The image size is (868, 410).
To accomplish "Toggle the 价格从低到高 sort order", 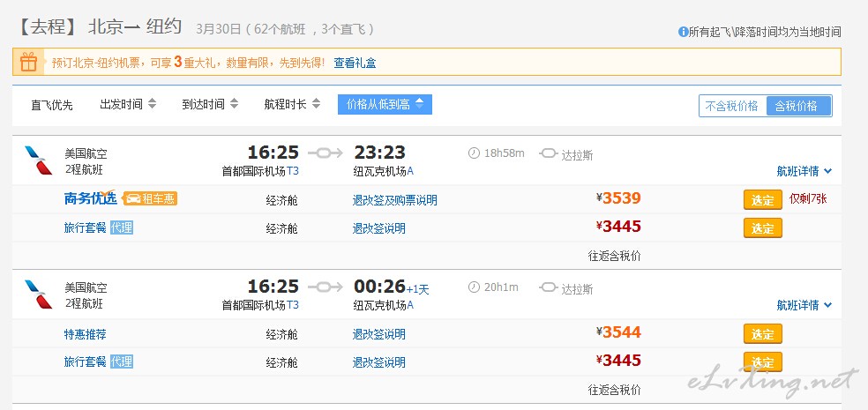I will 385,104.
